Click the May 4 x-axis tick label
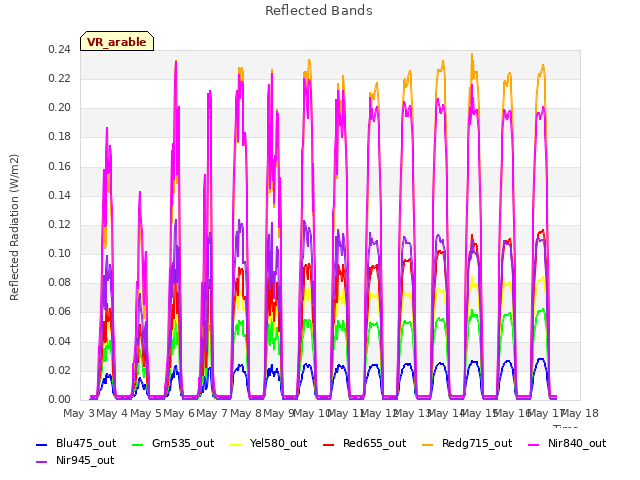The image size is (640, 480). [x=112, y=413]
